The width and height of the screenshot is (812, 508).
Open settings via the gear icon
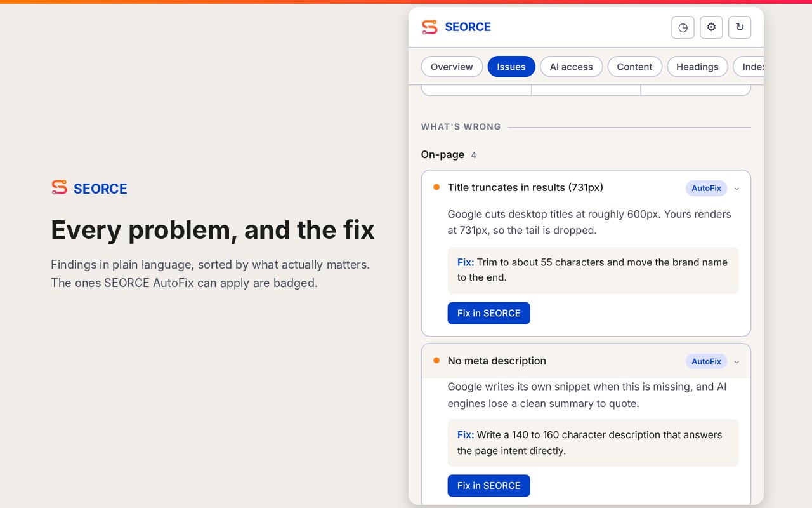point(711,27)
